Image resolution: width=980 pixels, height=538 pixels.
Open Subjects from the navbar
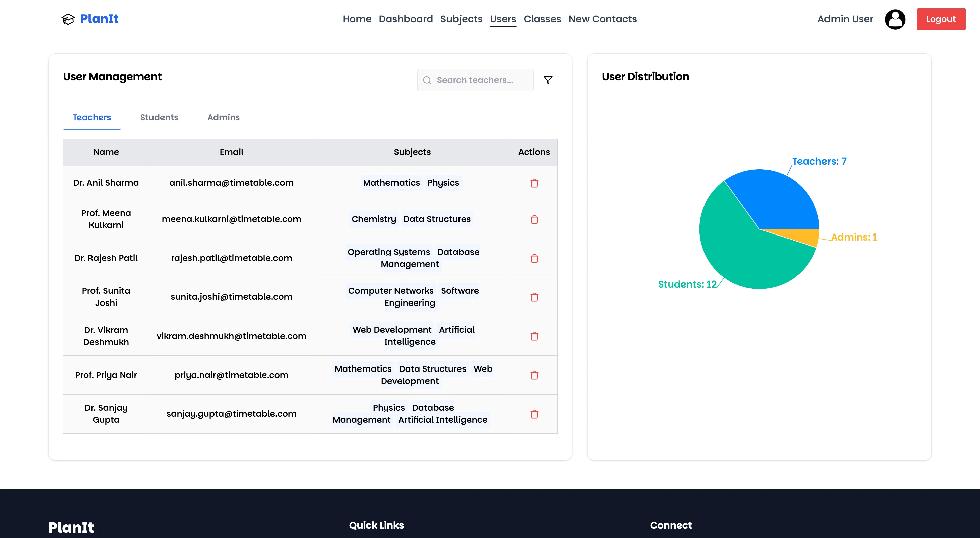click(x=461, y=19)
